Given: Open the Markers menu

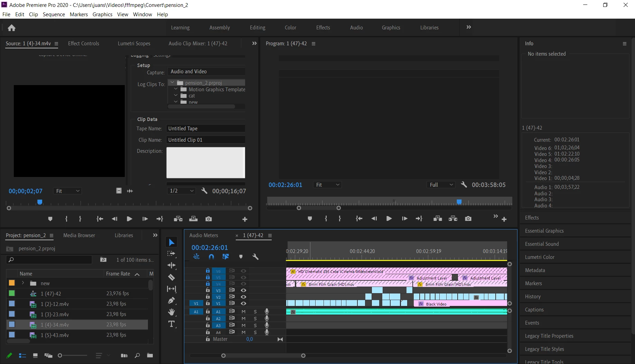Looking at the screenshot, I should click(79, 15).
